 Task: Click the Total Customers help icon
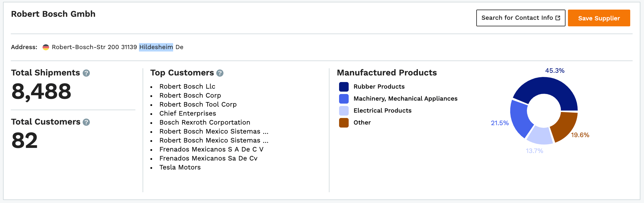86,122
